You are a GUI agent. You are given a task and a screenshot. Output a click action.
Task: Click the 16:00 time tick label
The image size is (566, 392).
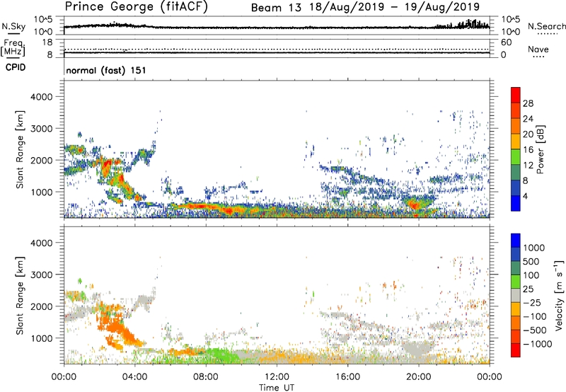point(347,377)
